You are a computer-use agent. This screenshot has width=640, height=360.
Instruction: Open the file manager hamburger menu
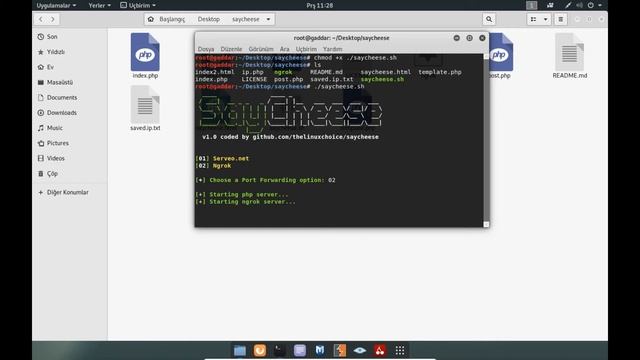tap(561, 19)
